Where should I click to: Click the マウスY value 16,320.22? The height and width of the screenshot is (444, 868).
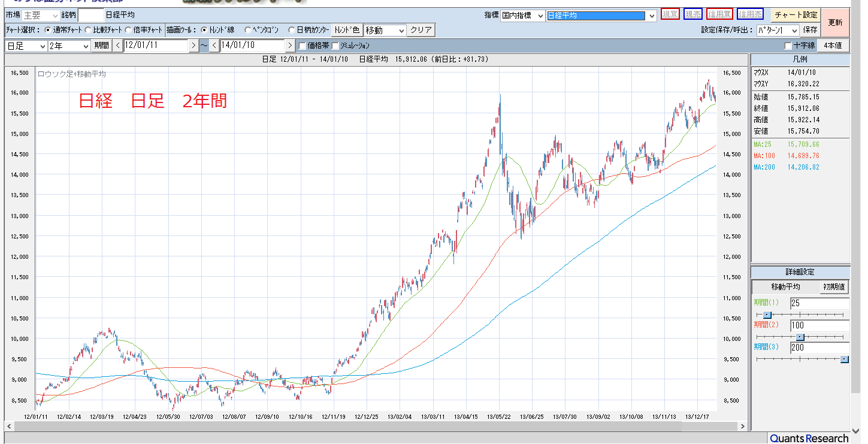[803, 84]
